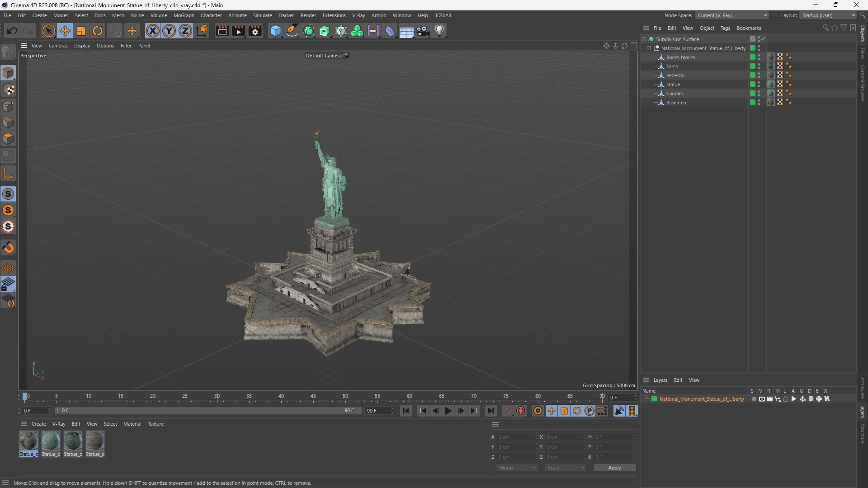The height and width of the screenshot is (488, 868).
Task: Select the Live Selection tool
Action: [48, 31]
